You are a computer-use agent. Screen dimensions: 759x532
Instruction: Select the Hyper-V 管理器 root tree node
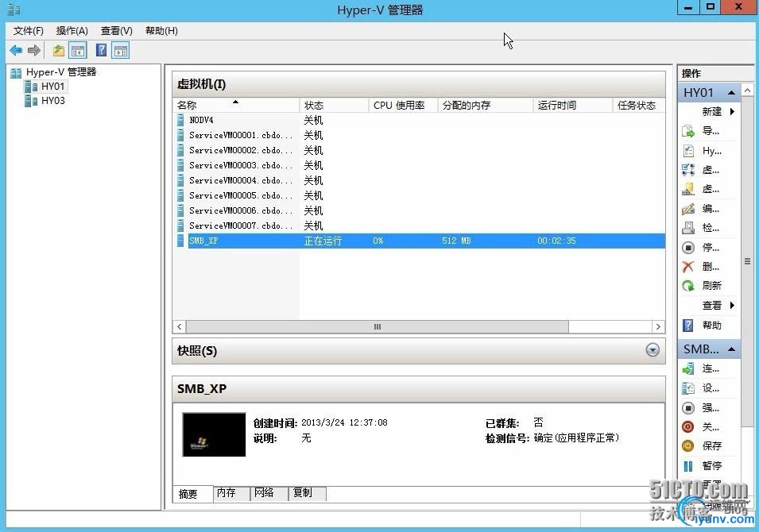click(x=61, y=72)
